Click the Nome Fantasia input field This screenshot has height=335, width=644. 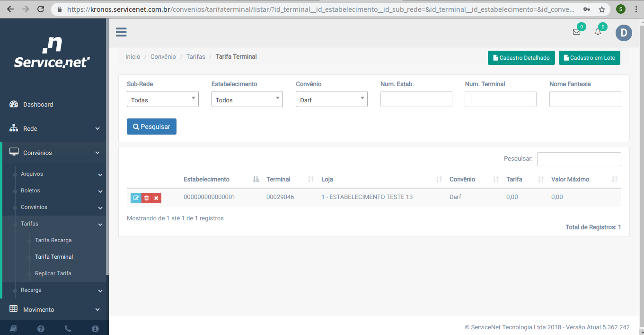pos(585,99)
